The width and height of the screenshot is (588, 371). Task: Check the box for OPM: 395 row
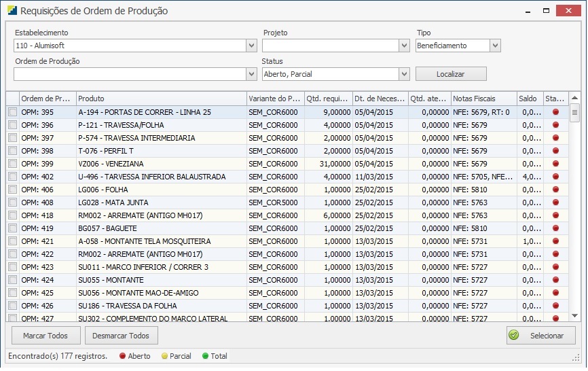12,112
